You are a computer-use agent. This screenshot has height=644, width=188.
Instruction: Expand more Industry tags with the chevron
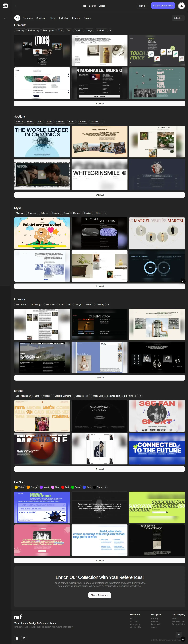coord(108,304)
